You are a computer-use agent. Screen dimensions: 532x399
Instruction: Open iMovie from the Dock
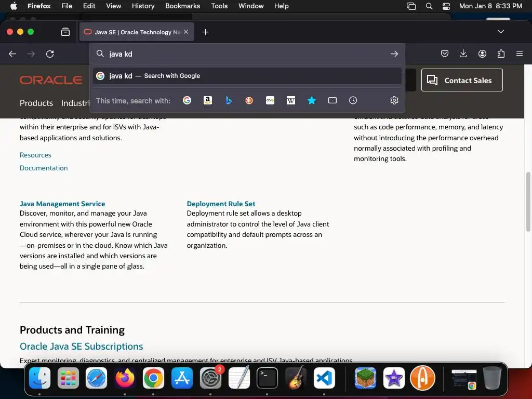394,378
